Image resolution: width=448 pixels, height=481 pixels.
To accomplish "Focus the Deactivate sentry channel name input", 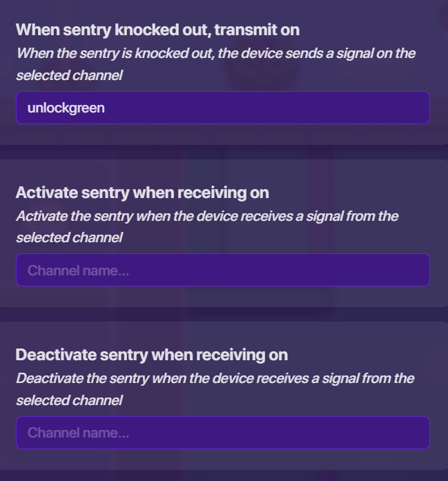I will [222, 433].
